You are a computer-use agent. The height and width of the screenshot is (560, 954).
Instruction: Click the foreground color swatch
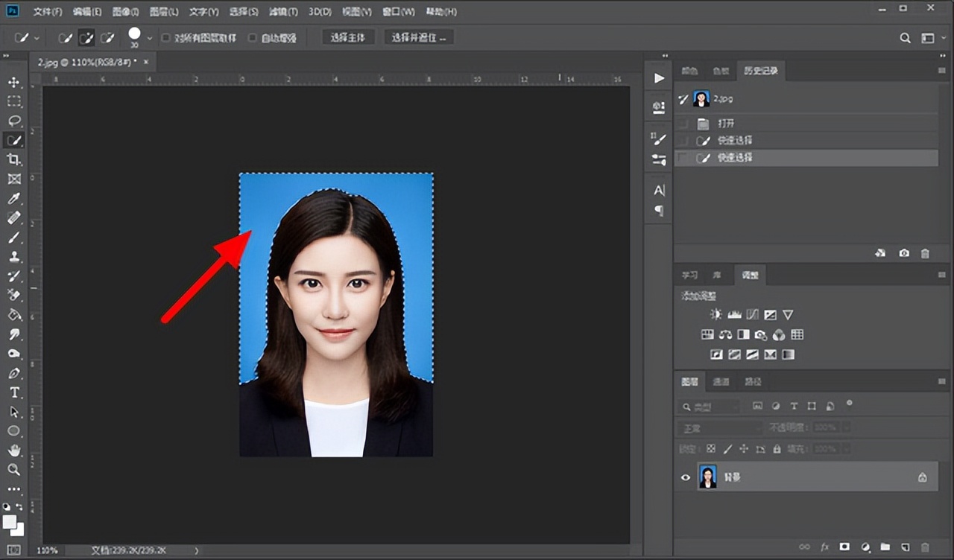pos(10,520)
